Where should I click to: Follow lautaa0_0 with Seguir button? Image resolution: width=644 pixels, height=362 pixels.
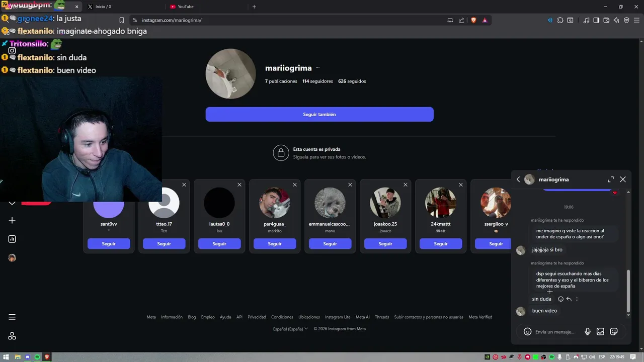tap(219, 244)
